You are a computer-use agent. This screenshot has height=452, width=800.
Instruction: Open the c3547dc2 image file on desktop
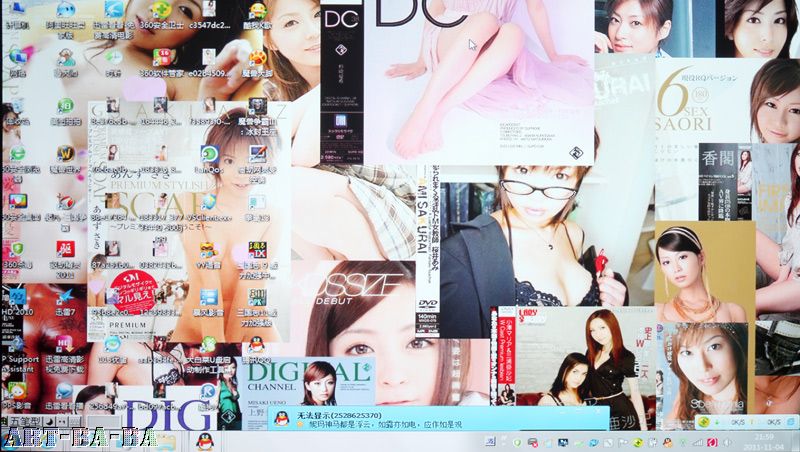[x=209, y=14]
